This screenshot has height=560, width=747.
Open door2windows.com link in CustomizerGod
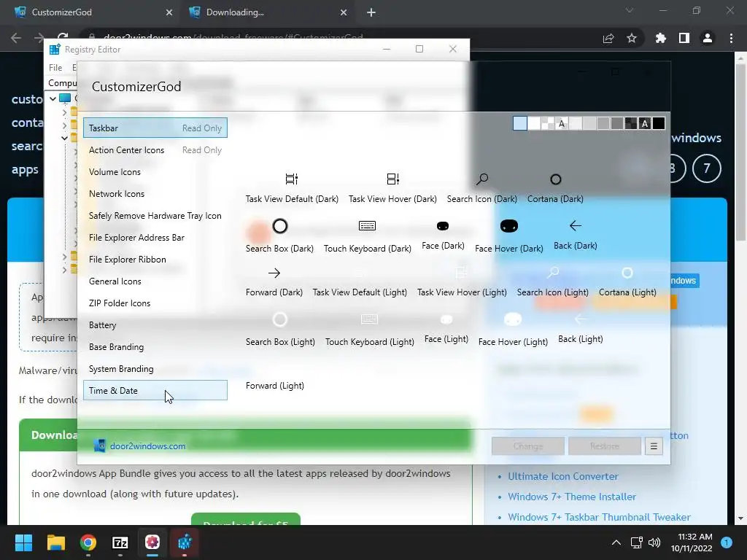point(147,446)
